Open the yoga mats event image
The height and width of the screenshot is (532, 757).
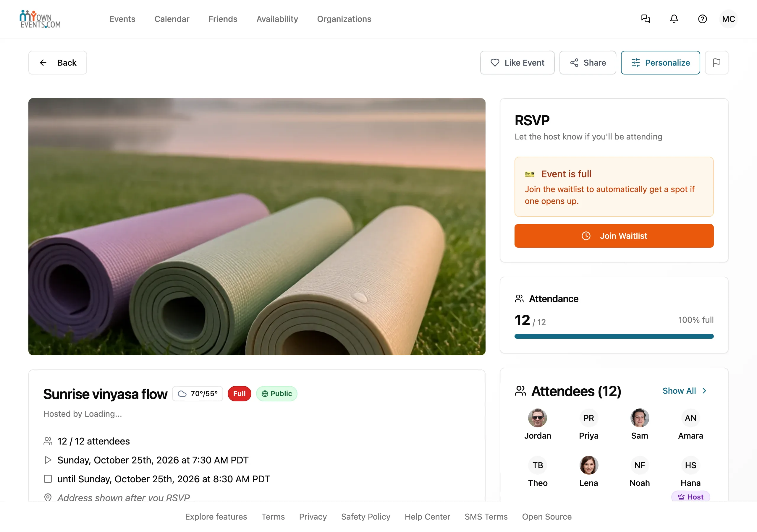coord(257,226)
